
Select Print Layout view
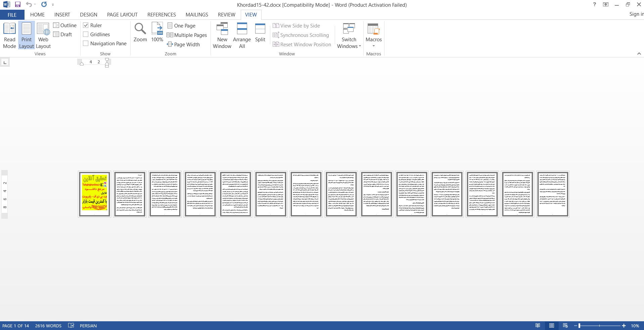[27, 36]
